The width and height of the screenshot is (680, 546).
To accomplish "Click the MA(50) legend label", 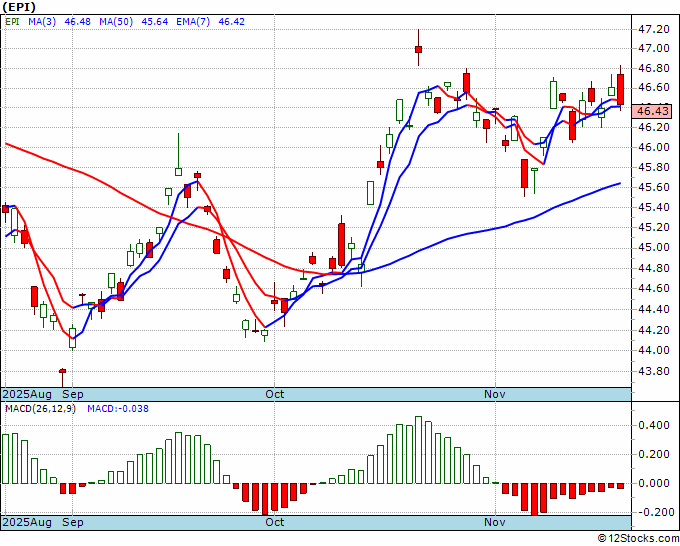I will click(116, 22).
